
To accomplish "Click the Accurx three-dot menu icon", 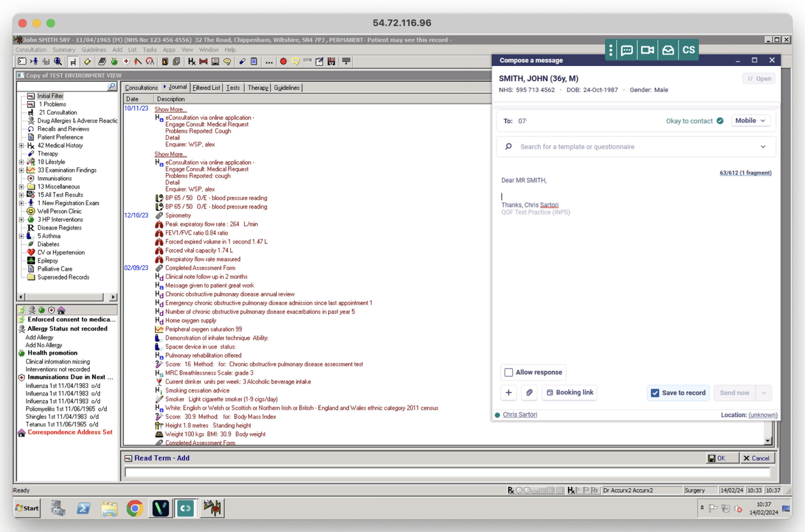I will click(611, 50).
